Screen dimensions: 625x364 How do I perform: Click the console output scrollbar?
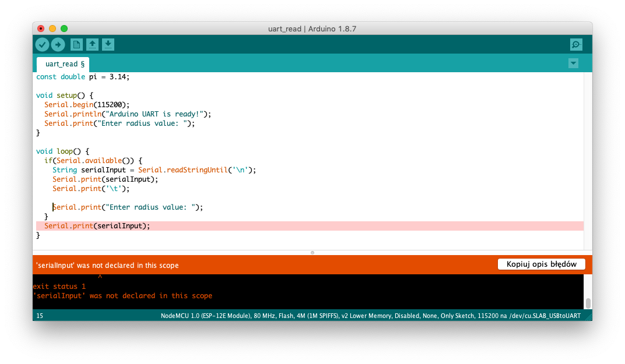[588, 303]
